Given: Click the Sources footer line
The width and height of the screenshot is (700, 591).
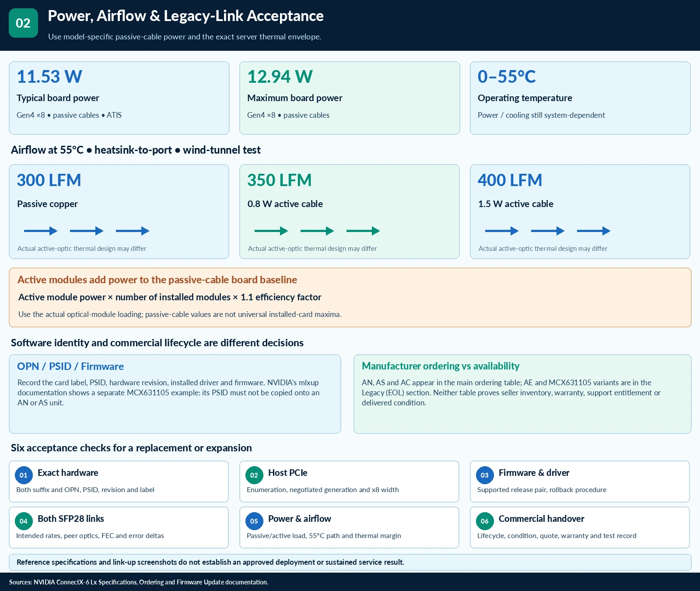Looking at the screenshot, I should point(139,582).
